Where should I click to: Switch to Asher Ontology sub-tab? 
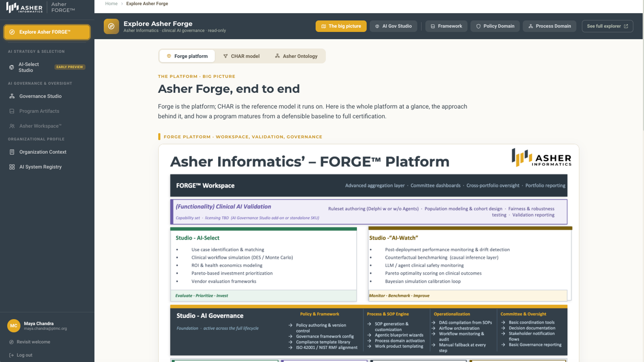[296, 56]
